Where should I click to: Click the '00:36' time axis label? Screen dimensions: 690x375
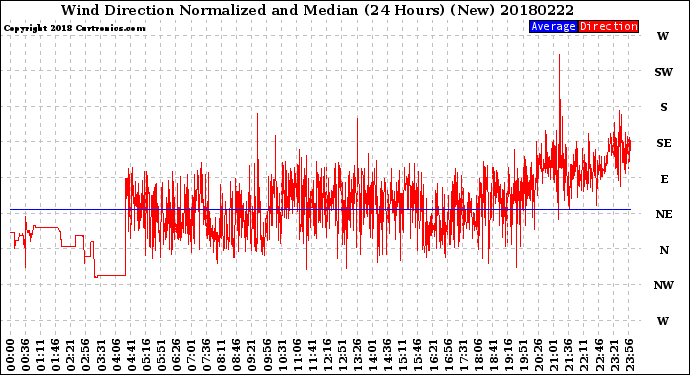tap(26, 355)
